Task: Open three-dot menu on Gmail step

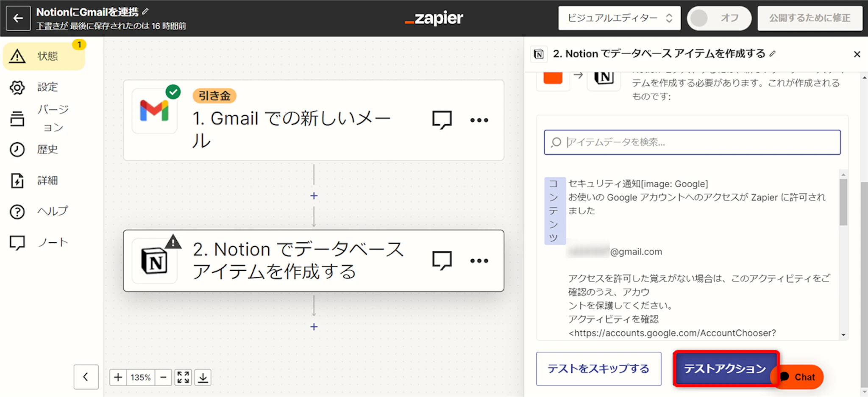Action: pos(479,120)
